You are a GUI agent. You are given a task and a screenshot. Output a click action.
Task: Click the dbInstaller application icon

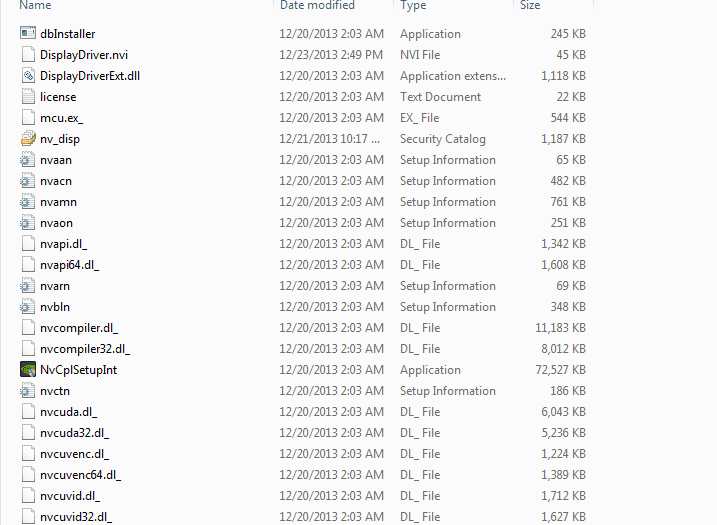pos(28,34)
